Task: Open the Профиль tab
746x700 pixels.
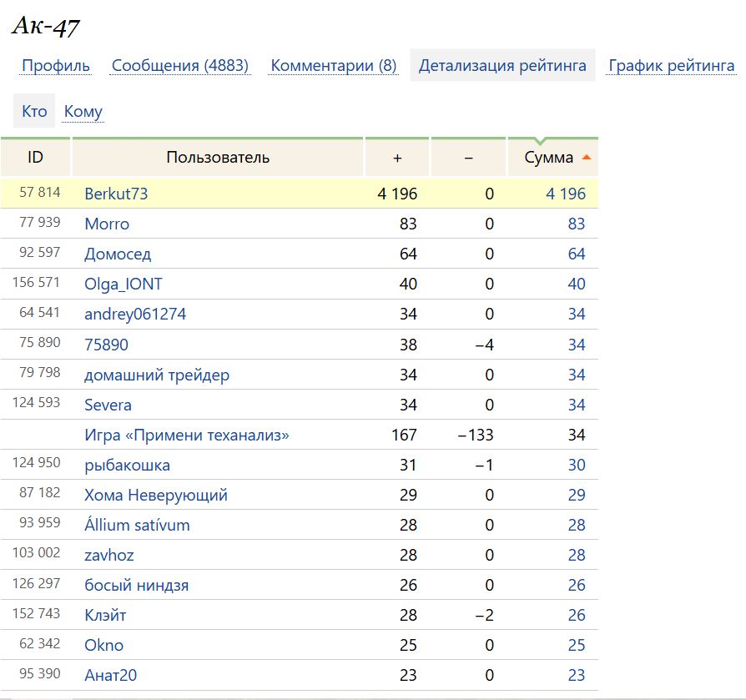Action: tap(56, 66)
